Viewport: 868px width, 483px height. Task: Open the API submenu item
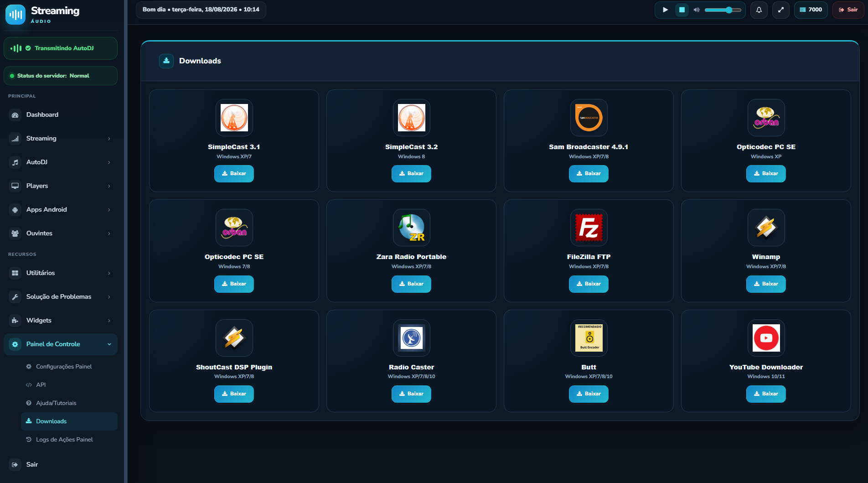[x=69, y=385]
